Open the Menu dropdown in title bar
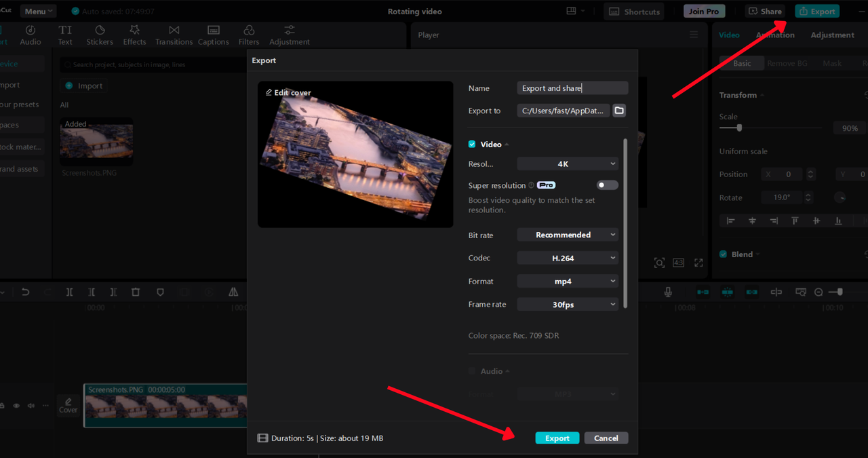This screenshot has height=458, width=868. pyautogui.click(x=38, y=11)
